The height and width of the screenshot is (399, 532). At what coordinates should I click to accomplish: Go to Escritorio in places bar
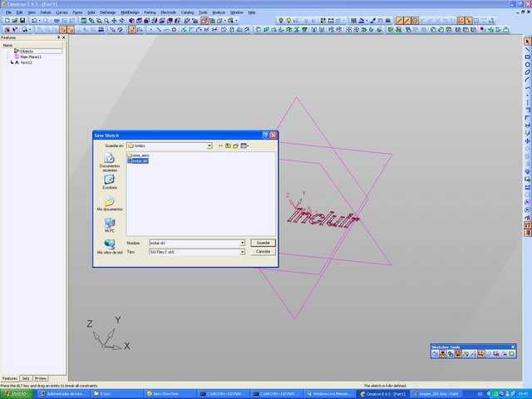click(109, 182)
